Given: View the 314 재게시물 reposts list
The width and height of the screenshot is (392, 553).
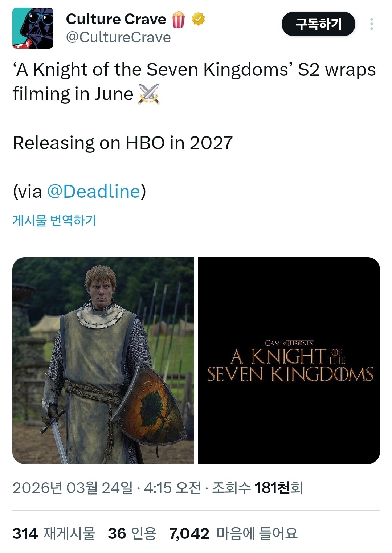Looking at the screenshot, I should coord(54,533).
